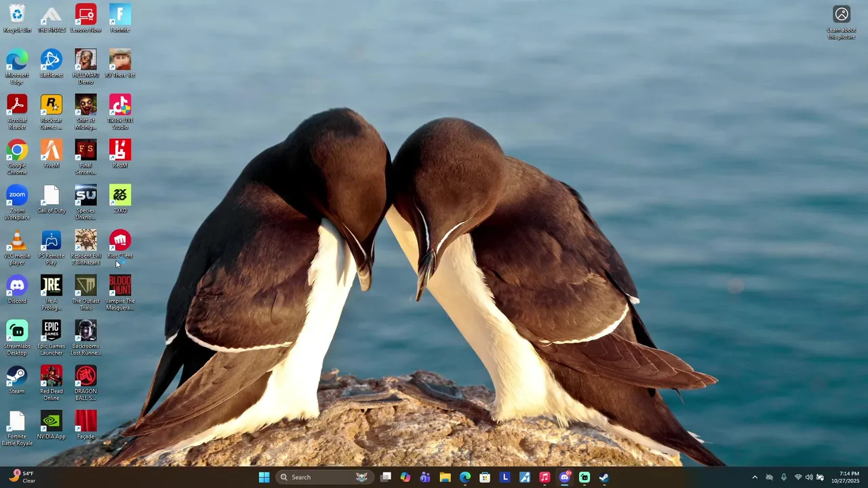Select the 2XKO desktop icon

point(120,199)
